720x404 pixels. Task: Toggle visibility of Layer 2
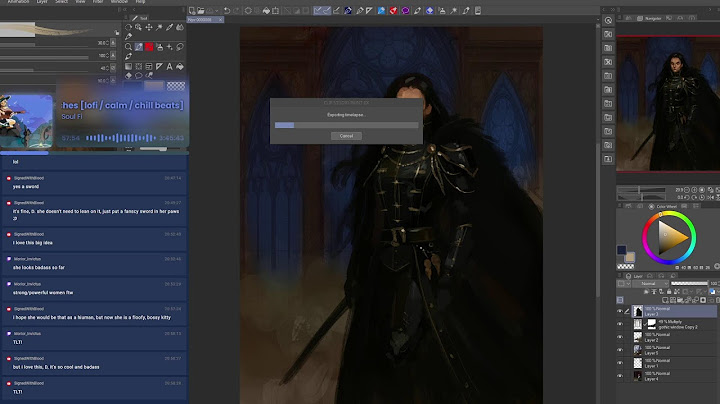tap(620, 337)
